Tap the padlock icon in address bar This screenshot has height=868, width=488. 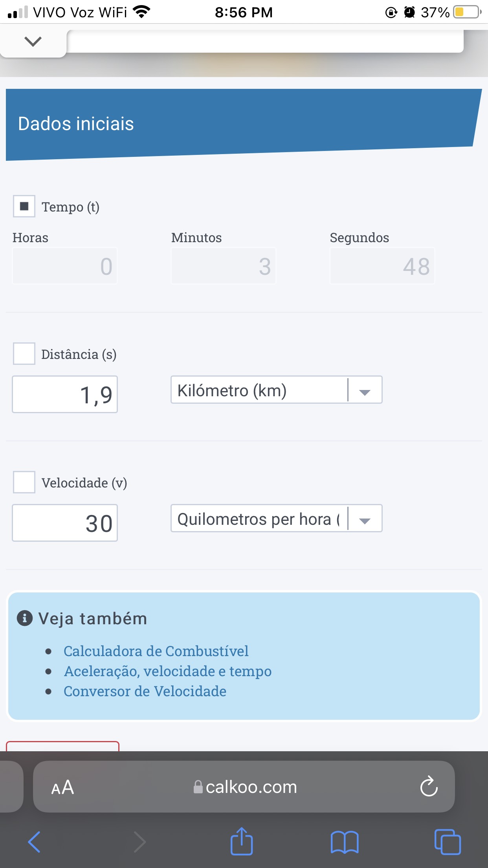198,787
